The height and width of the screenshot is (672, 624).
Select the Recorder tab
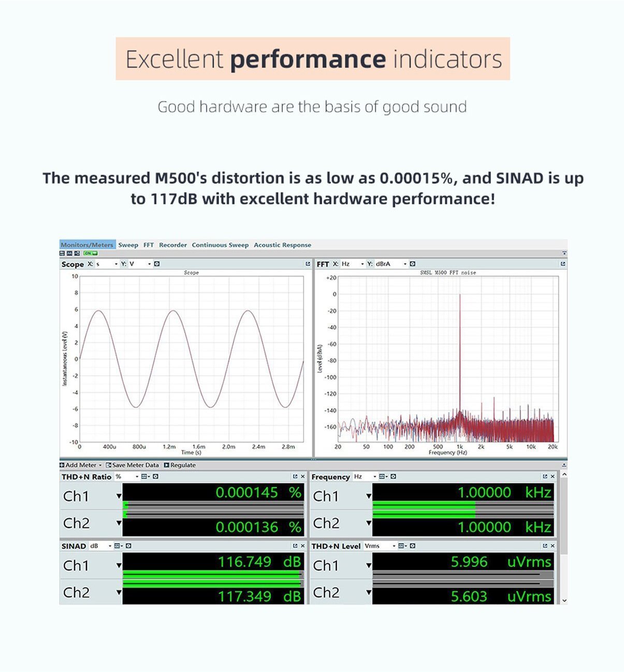point(173,245)
